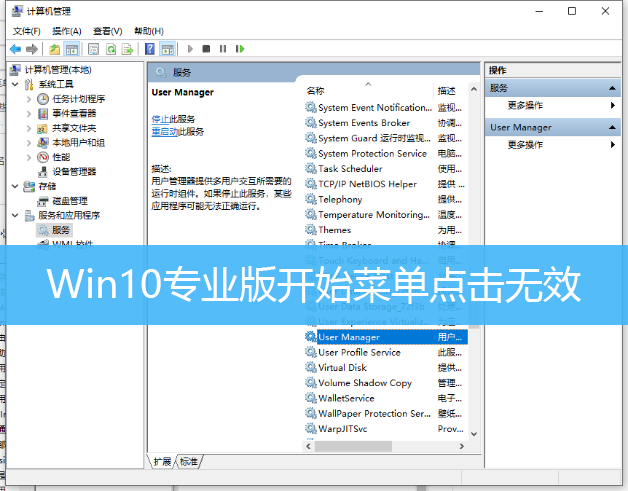
Task: Select 计算机管理(本地) root node
Action: click(58, 70)
